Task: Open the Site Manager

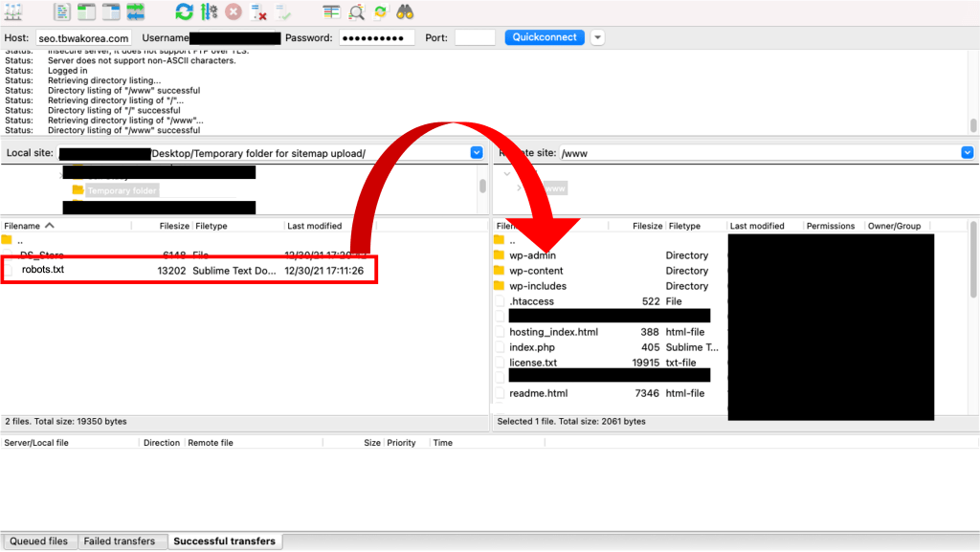Action: [13, 11]
